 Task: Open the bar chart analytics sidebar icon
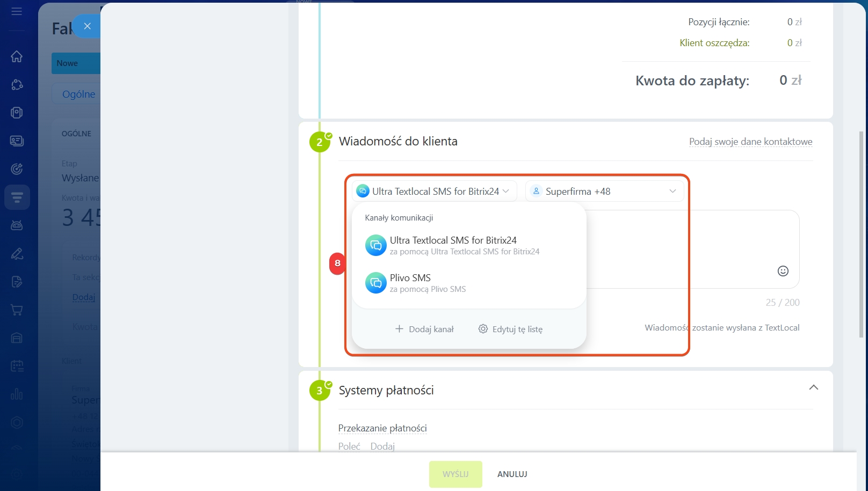click(17, 394)
